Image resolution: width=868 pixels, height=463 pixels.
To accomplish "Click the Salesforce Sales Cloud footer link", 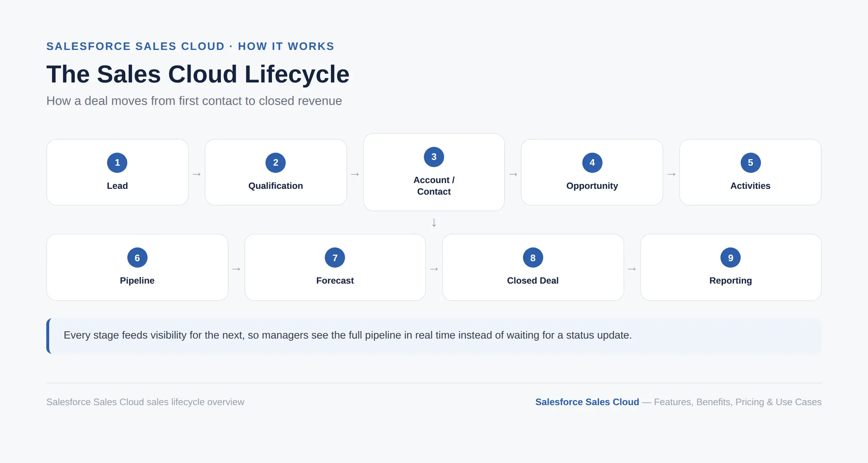I will (587, 402).
